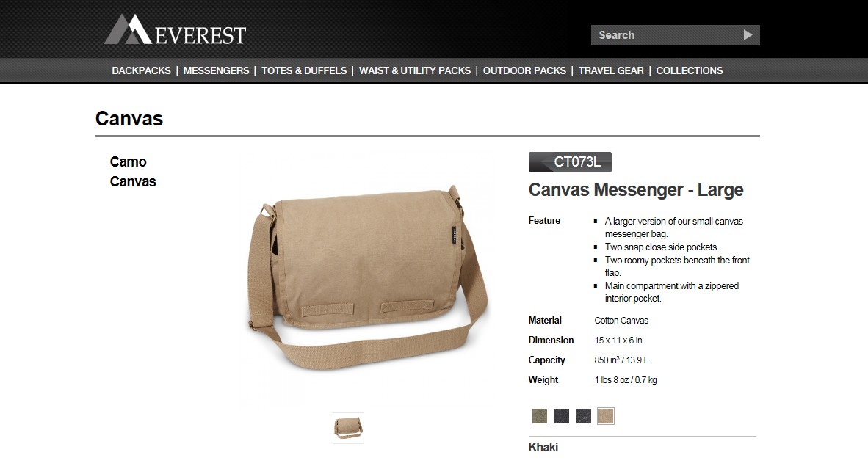This screenshot has height=466, width=868.
Task: View the Collections menu
Action: (x=690, y=71)
